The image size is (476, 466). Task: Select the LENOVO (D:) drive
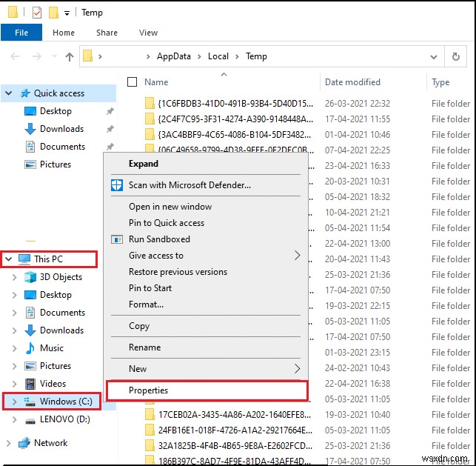coord(65,419)
